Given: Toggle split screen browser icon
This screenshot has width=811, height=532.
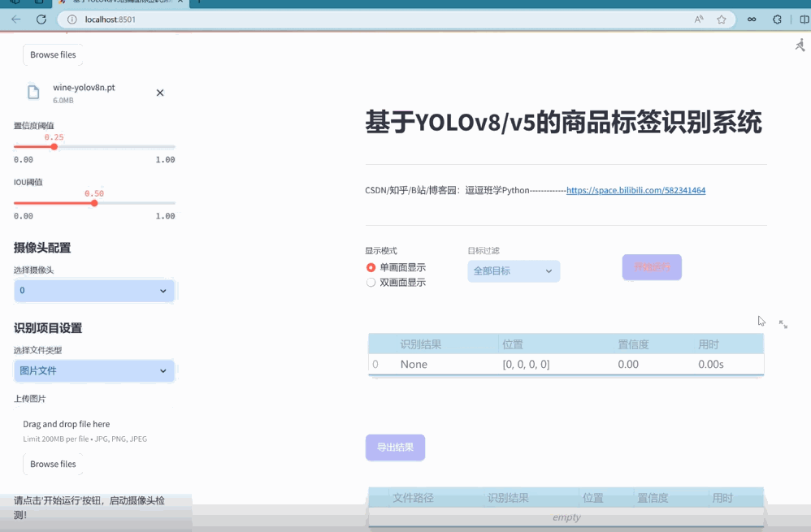Looking at the screenshot, I should click(804, 19).
